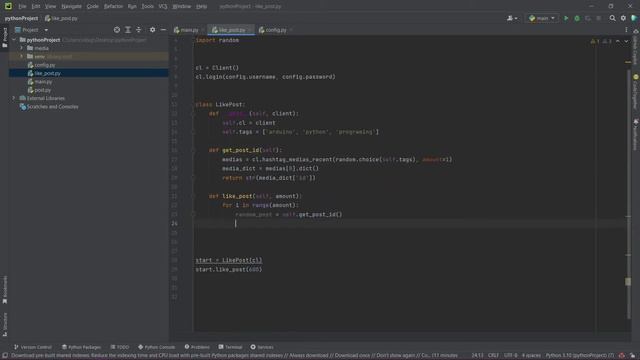Screen dimensions: 640x360
Task: Jump to previous highlighted problem arrow
Action: click(x=618, y=41)
